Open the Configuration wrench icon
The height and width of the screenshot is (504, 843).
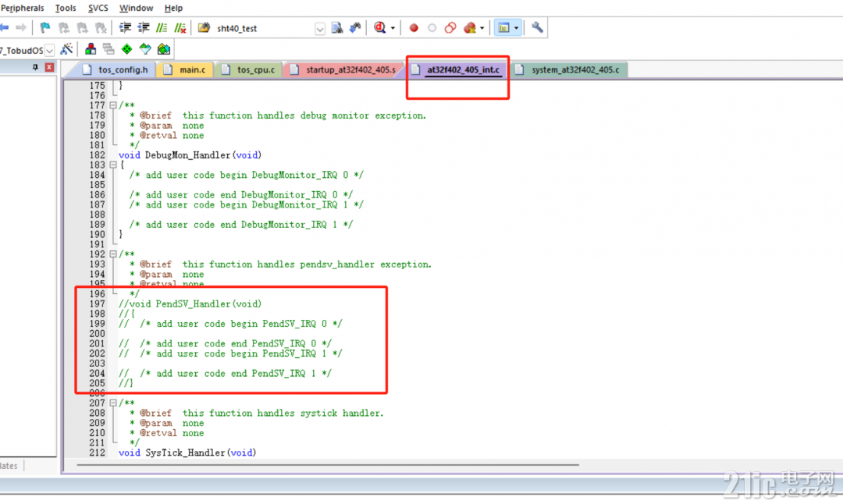coord(536,27)
